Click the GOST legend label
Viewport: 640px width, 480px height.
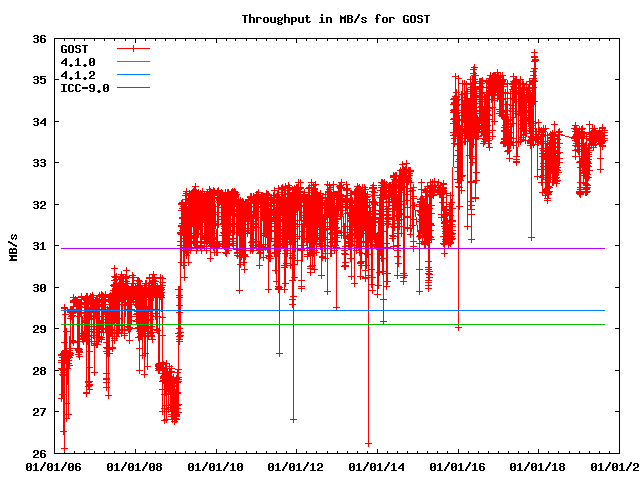(x=73, y=48)
